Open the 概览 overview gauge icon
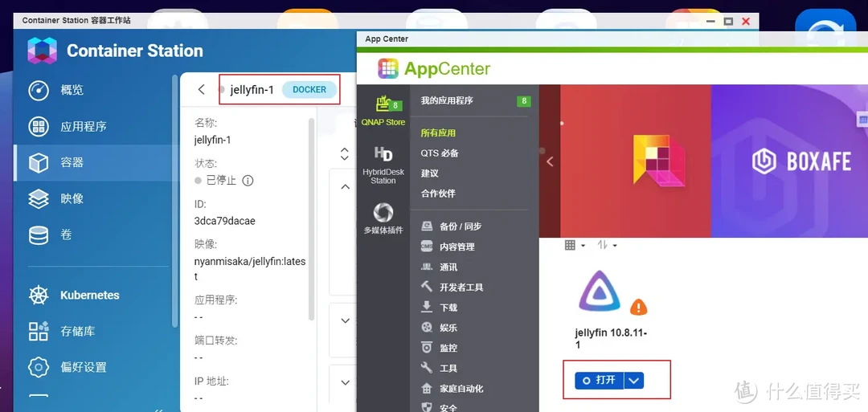 pos(39,90)
